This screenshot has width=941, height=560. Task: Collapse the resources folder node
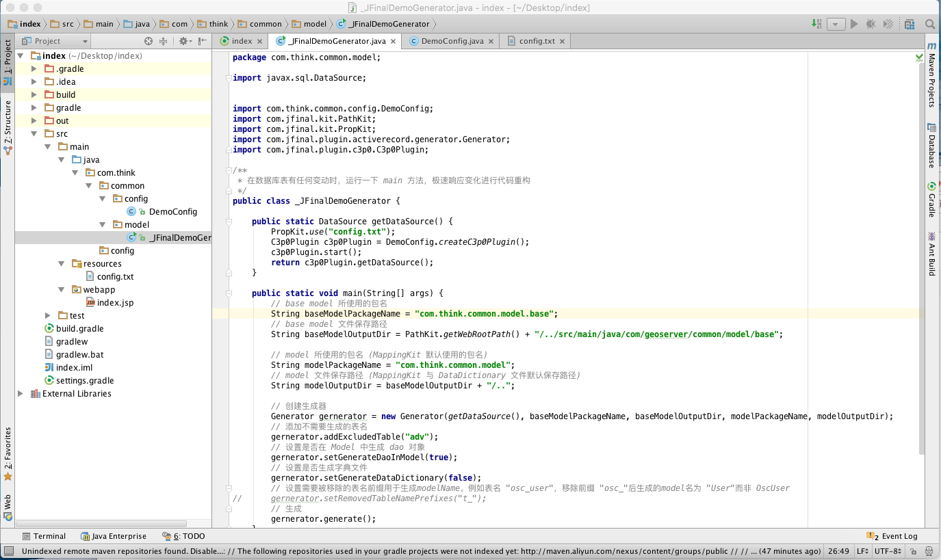pyautogui.click(x=62, y=264)
